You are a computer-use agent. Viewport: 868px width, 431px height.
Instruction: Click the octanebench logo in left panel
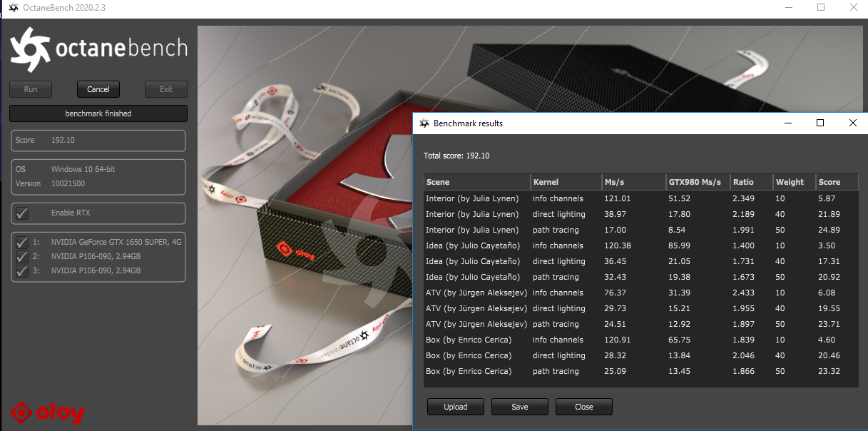pos(98,49)
